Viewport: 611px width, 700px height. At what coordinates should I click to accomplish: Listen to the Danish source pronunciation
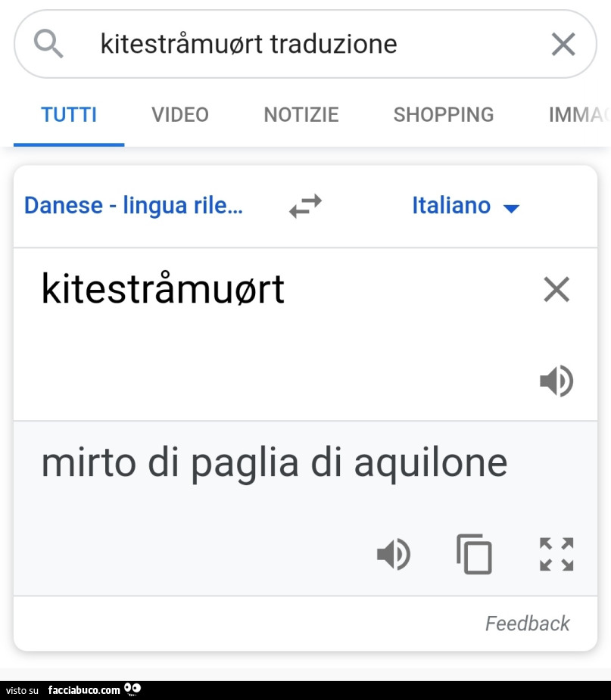556,381
